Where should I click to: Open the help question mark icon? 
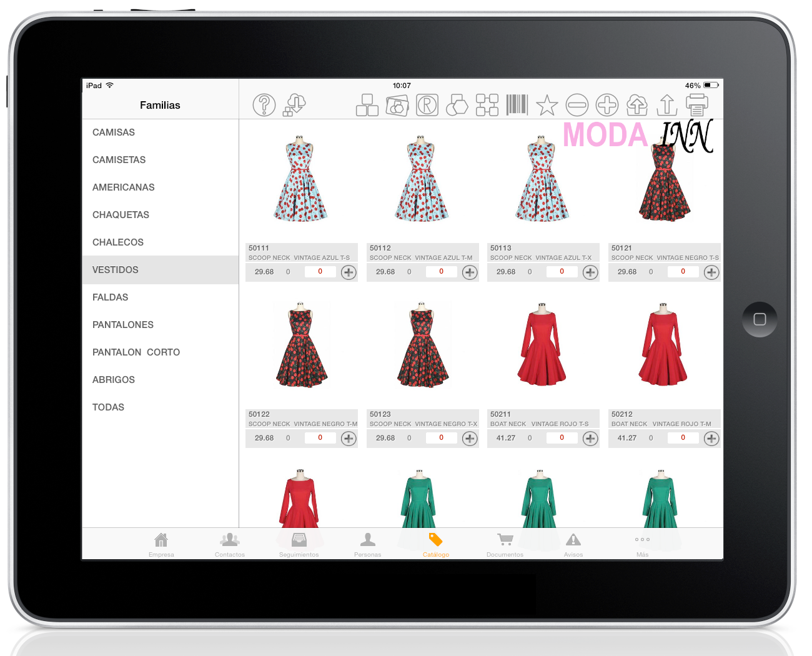(264, 105)
